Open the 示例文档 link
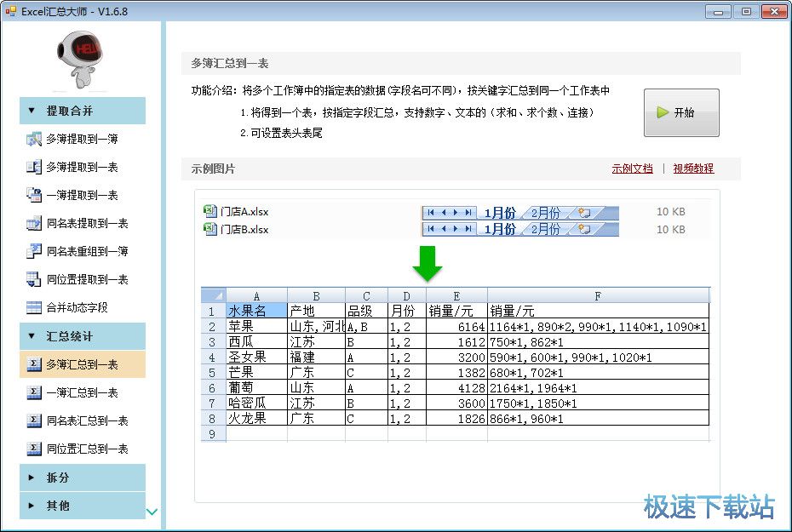Image resolution: width=792 pixels, height=532 pixels. 633,168
